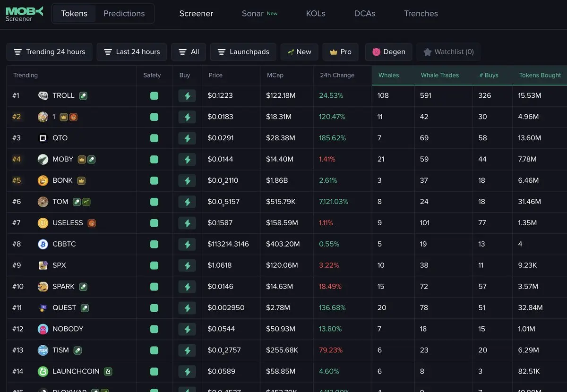Sort by the Price column header
Image resolution: width=567 pixels, height=392 pixels.
click(215, 75)
